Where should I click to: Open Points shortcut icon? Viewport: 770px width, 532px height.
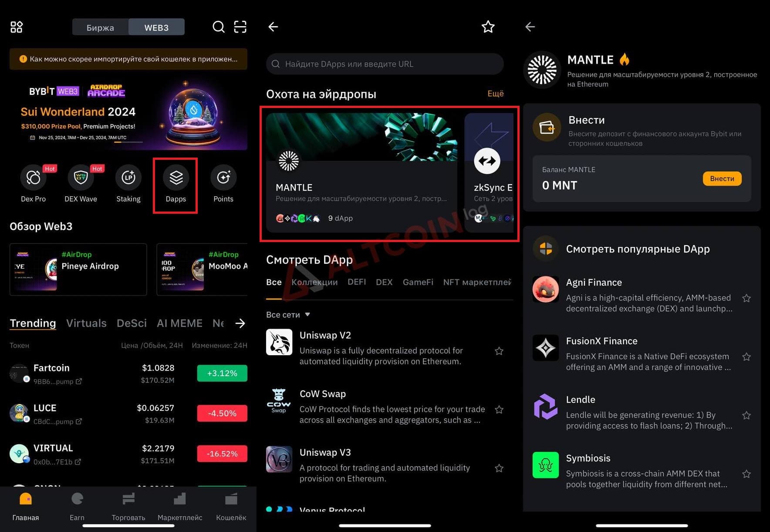[223, 178]
